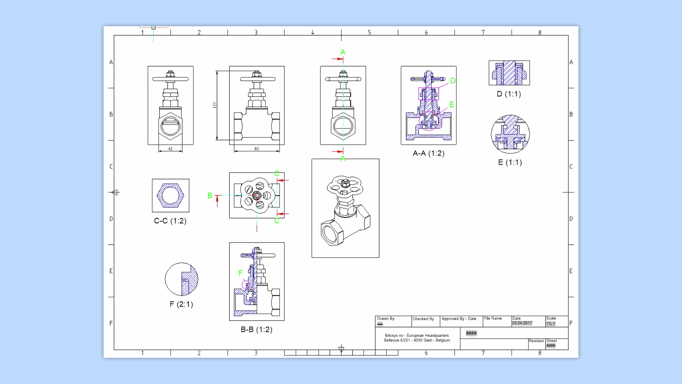Select the circular detail view E

pos(510,134)
